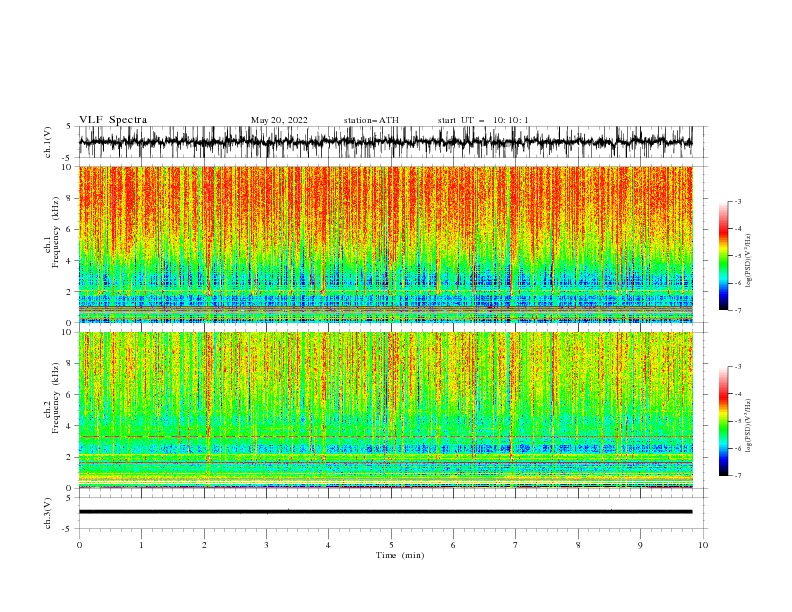Select the log(PSD) label of ch.2 colorbar

point(750,426)
